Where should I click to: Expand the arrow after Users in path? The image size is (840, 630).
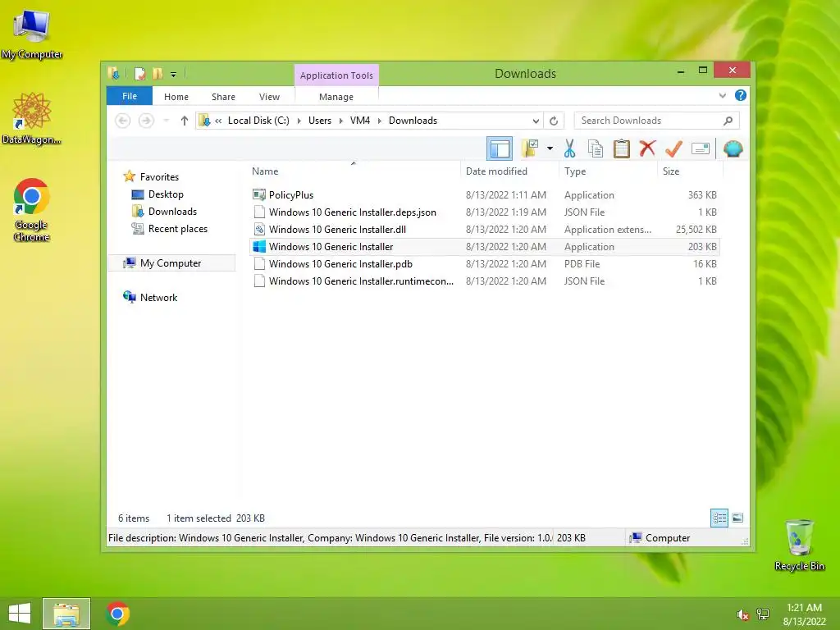pyautogui.click(x=340, y=121)
